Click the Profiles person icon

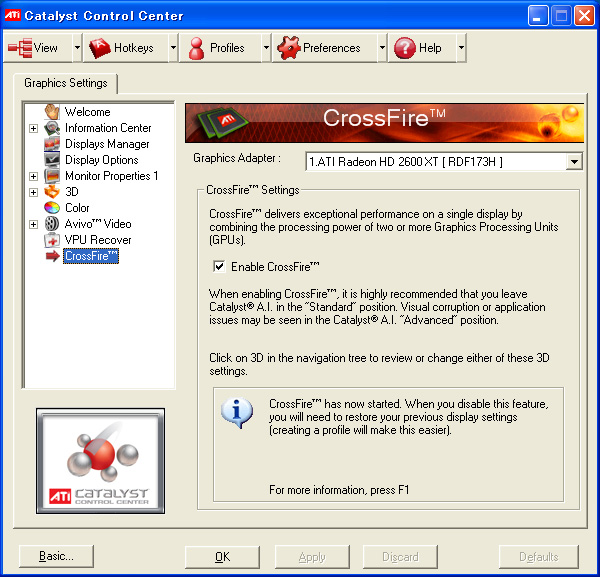[x=197, y=48]
